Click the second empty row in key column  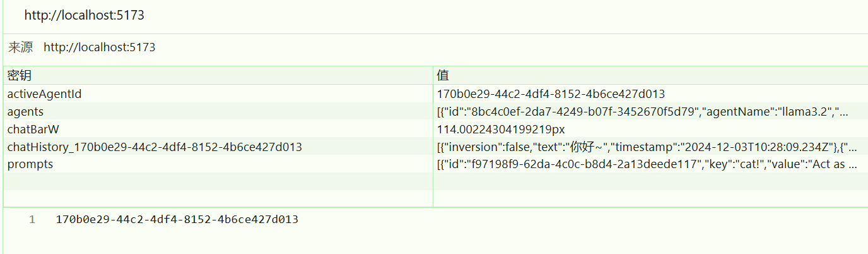218,198
